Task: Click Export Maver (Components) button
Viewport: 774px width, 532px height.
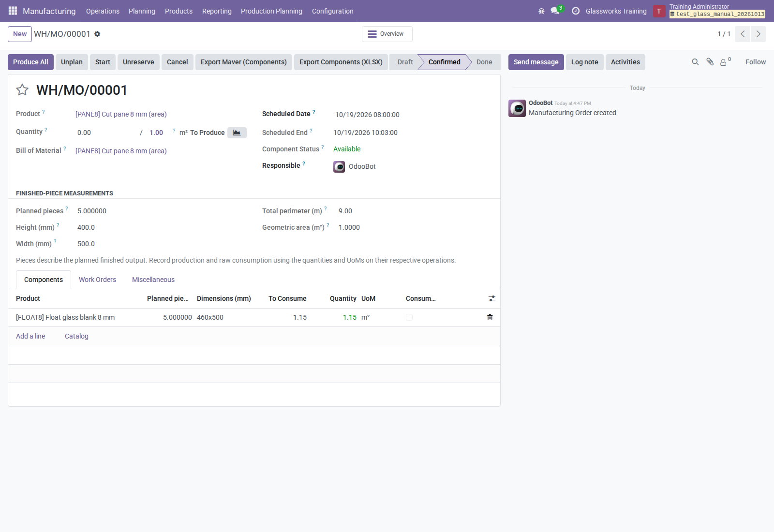Action: click(244, 62)
